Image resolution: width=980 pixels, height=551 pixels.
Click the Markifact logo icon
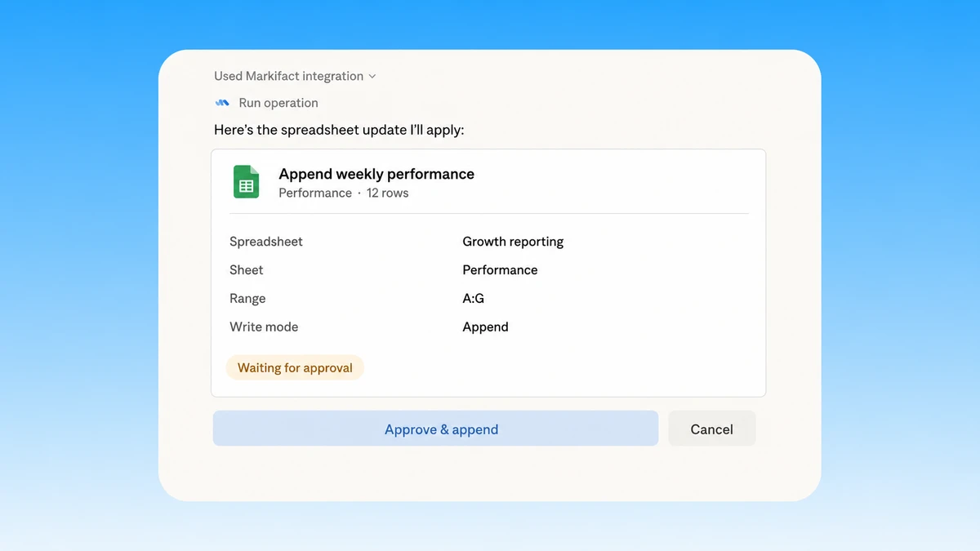pyautogui.click(x=222, y=103)
